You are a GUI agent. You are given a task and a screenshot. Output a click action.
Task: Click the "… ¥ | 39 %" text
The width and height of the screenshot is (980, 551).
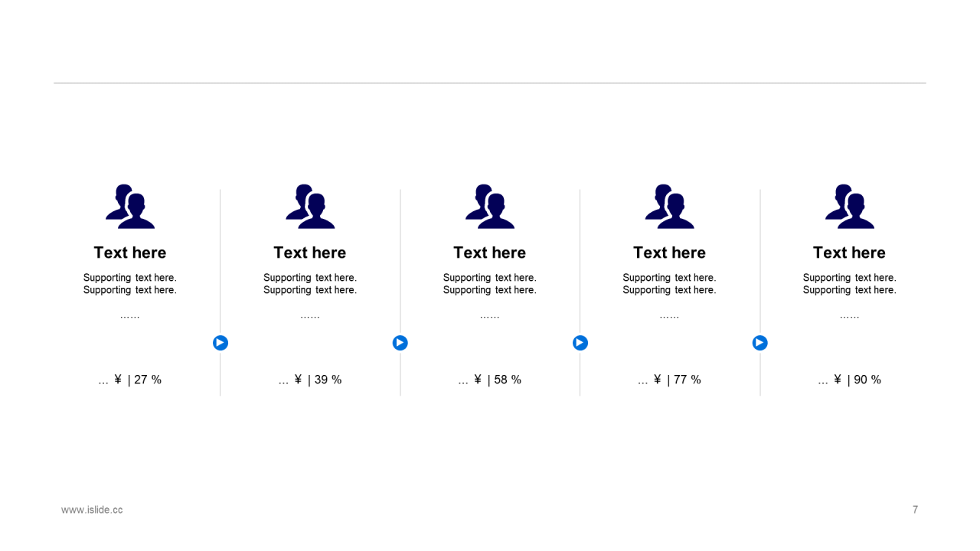310,380
